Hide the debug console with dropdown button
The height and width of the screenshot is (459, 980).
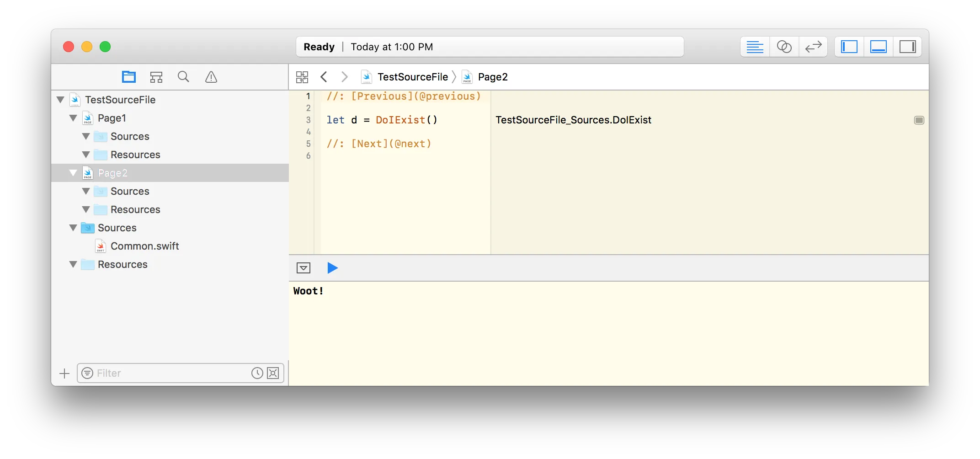tap(304, 268)
